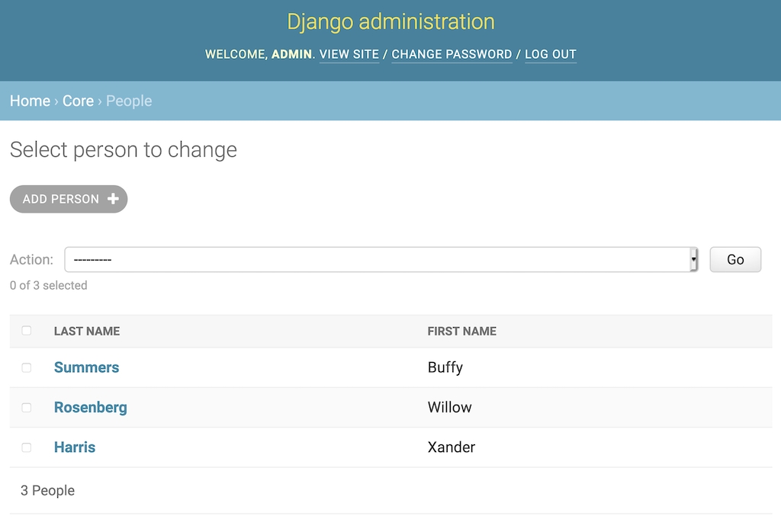
Task: Select the Rosenberg row checkbox
Action: [x=27, y=408]
